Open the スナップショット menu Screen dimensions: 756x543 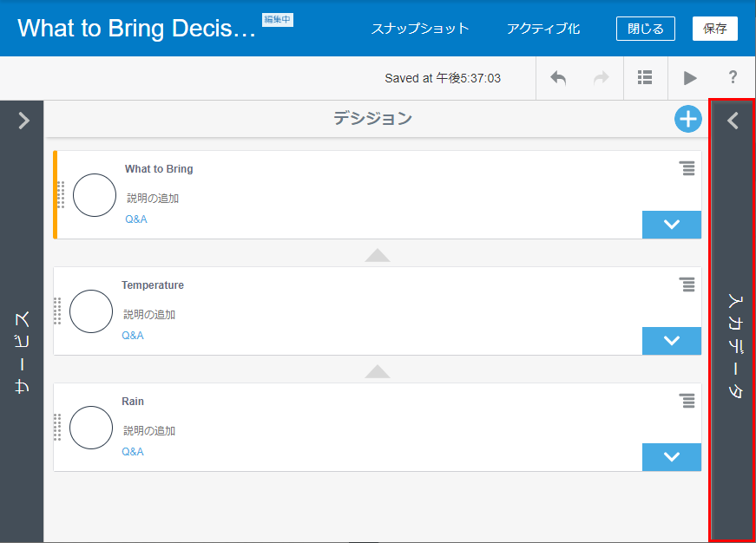420,29
